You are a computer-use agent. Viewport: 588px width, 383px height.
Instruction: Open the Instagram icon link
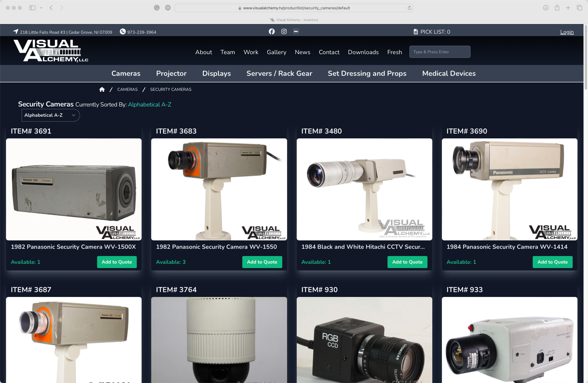pyautogui.click(x=284, y=32)
